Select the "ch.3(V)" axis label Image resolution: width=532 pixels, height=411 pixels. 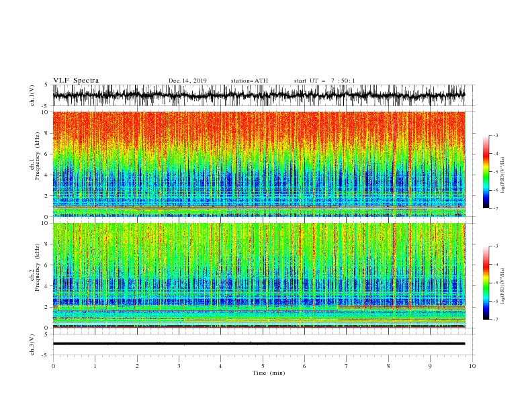tap(32, 345)
